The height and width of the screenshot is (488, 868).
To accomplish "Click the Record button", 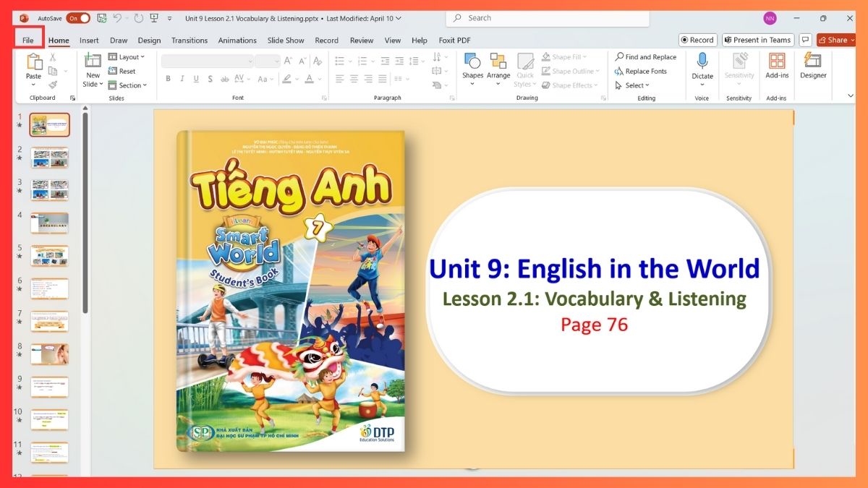I will pos(697,40).
